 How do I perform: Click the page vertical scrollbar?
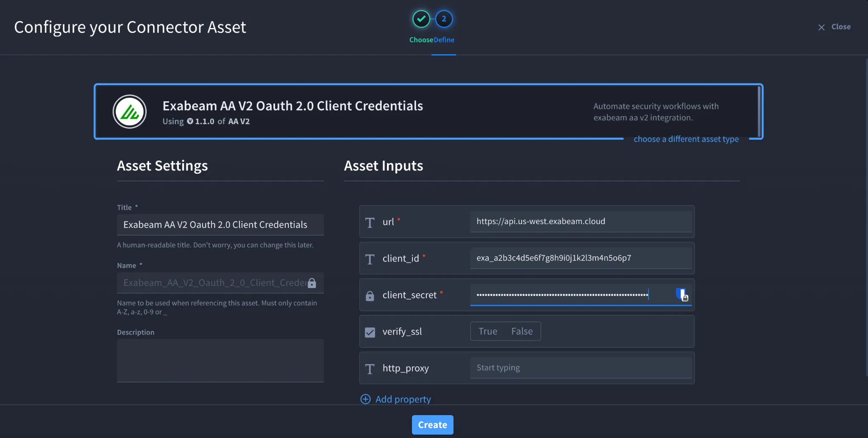point(866,217)
